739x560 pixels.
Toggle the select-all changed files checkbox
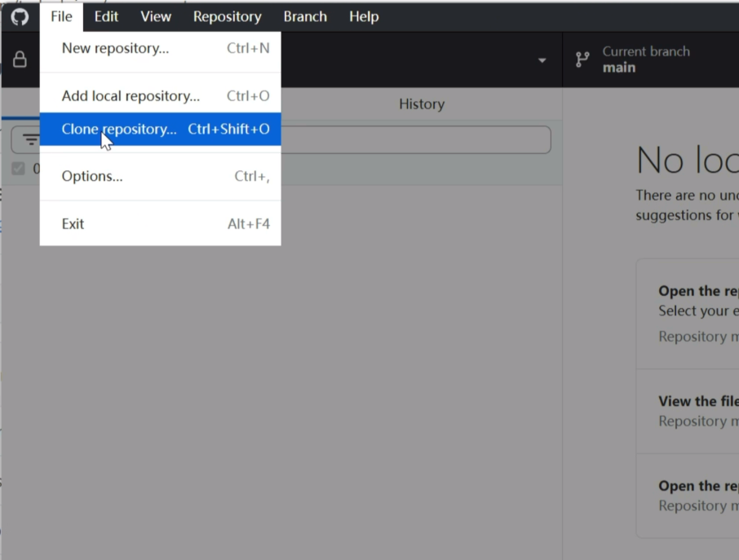click(18, 168)
